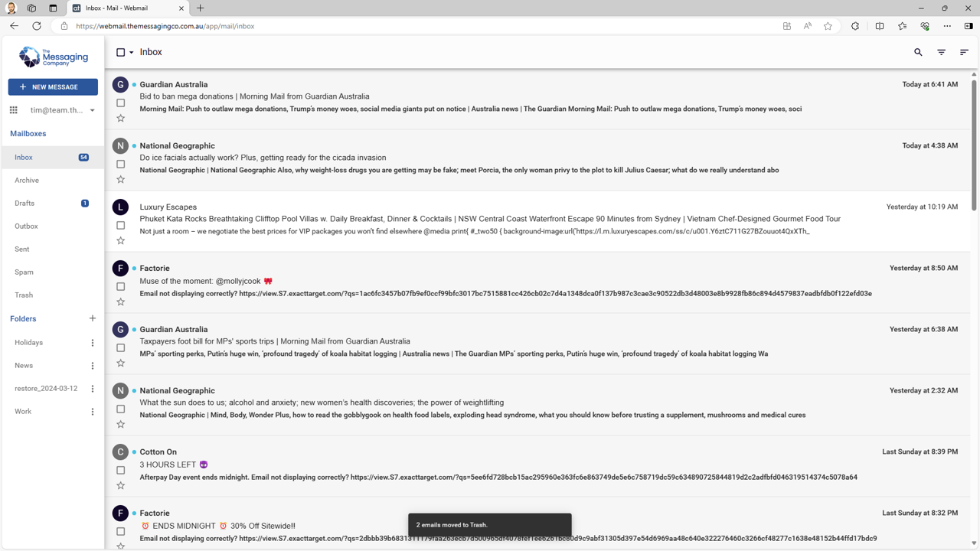Star the What the sun does email
Image resolution: width=980 pixels, height=551 pixels.
click(x=120, y=425)
